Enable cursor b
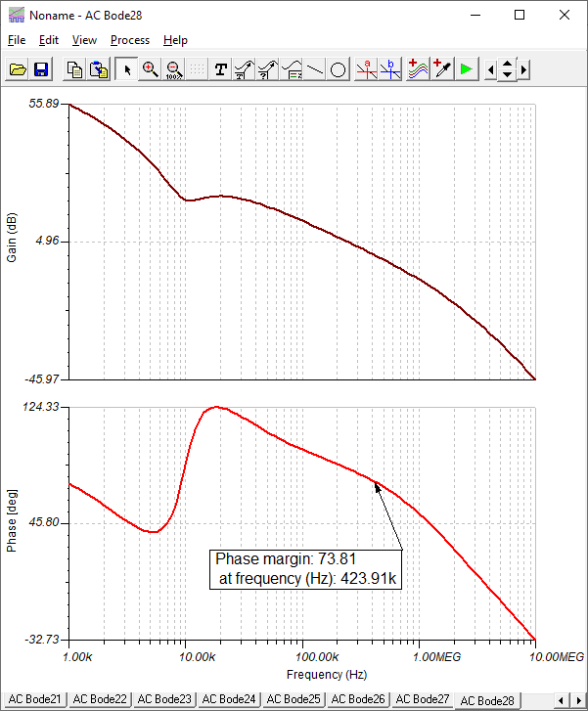This screenshot has height=711, width=588. tap(389, 69)
